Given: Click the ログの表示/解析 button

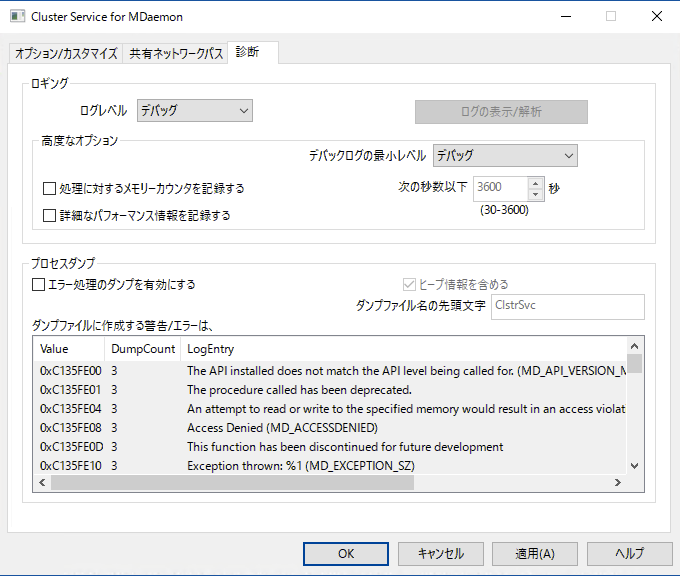Looking at the screenshot, I should coord(501,112).
